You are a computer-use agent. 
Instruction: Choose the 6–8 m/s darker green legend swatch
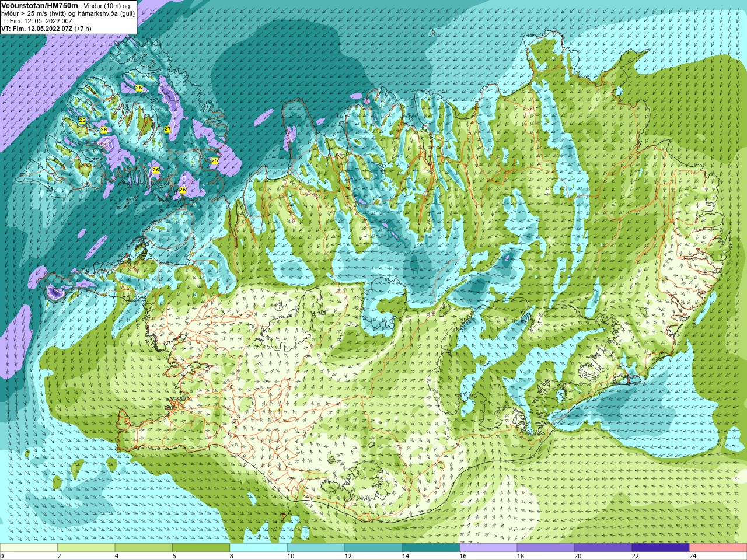click(x=201, y=548)
